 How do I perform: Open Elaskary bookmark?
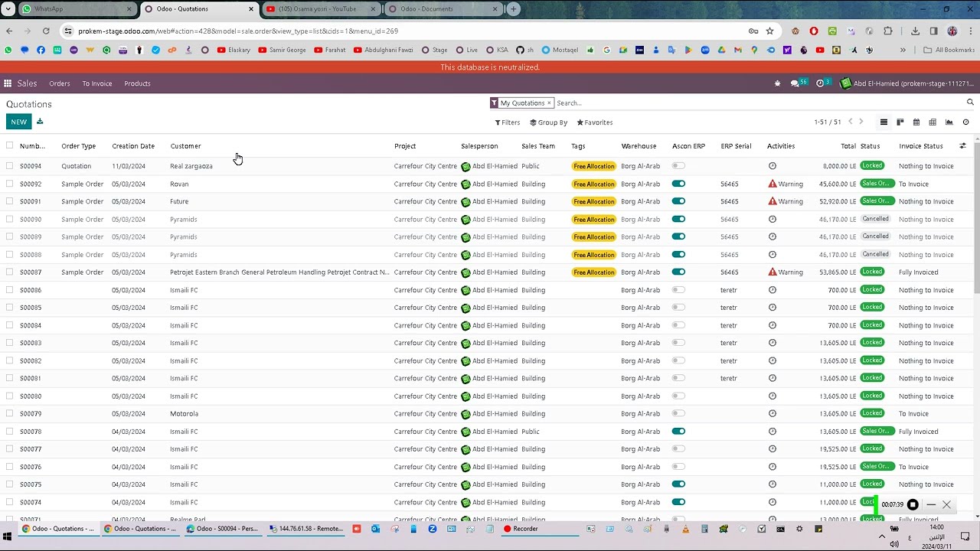click(234, 50)
